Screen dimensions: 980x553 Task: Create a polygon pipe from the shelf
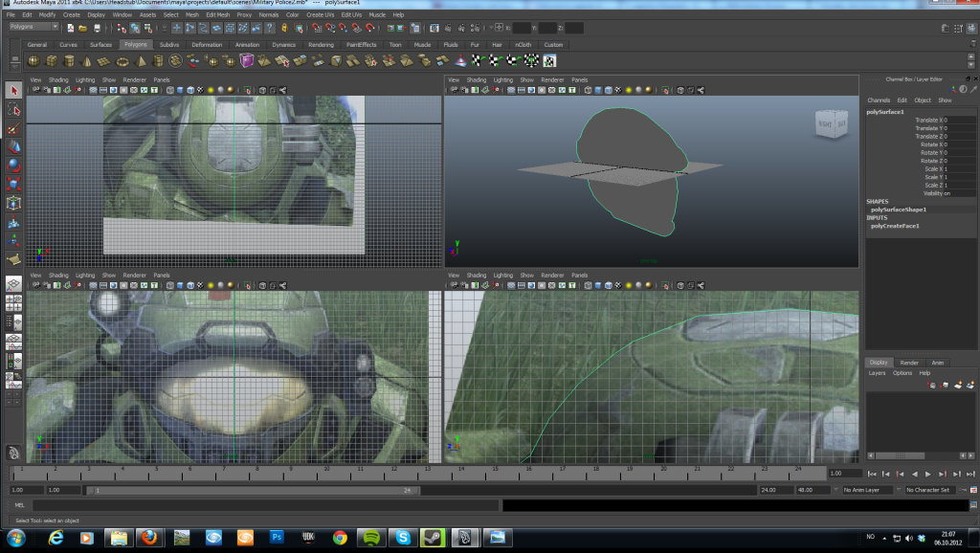click(158, 60)
